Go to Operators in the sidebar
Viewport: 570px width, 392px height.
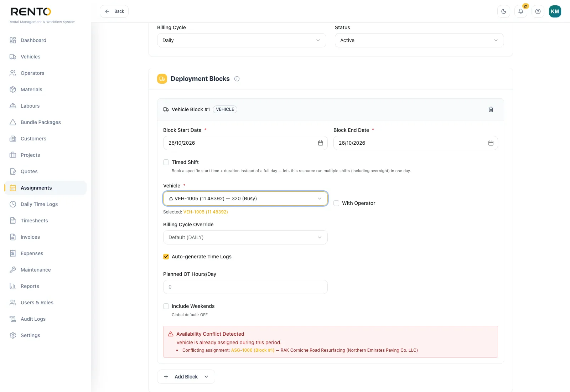[x=45, y=73]
